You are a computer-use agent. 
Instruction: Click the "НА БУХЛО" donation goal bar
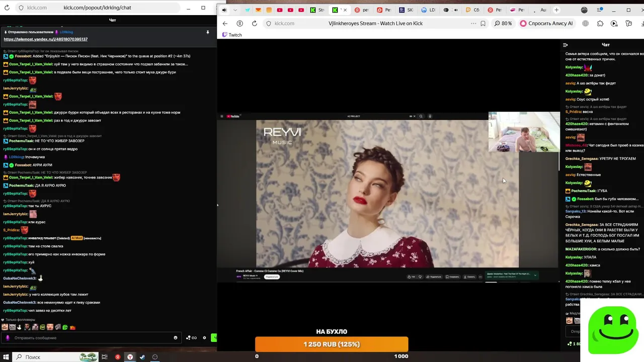(332, 344)
